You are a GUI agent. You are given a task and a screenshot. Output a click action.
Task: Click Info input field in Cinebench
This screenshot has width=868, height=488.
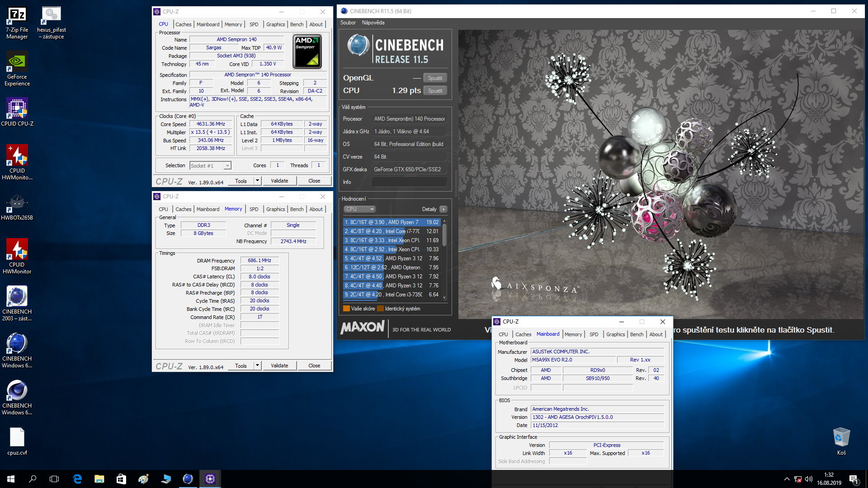click(x=410, y=182)
